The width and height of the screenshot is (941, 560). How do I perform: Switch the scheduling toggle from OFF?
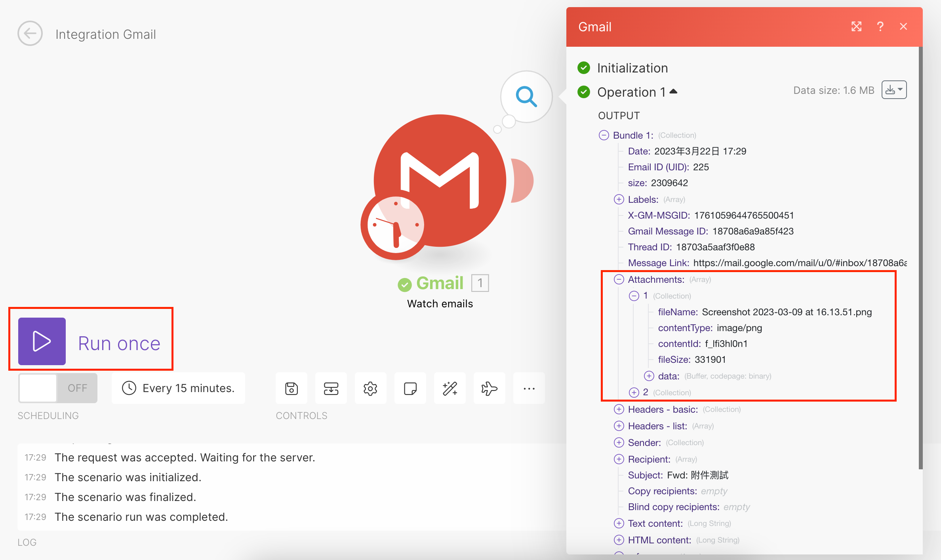point(57,388)
